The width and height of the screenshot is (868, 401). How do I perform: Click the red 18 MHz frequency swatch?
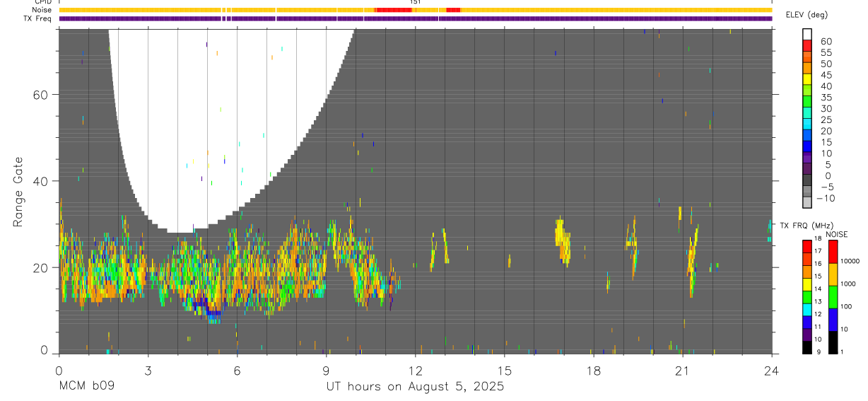pos(807,245)
